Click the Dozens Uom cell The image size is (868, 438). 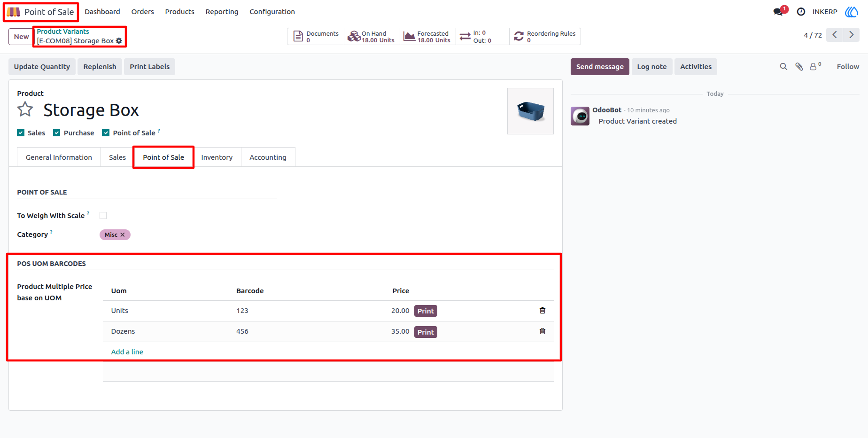169,331
